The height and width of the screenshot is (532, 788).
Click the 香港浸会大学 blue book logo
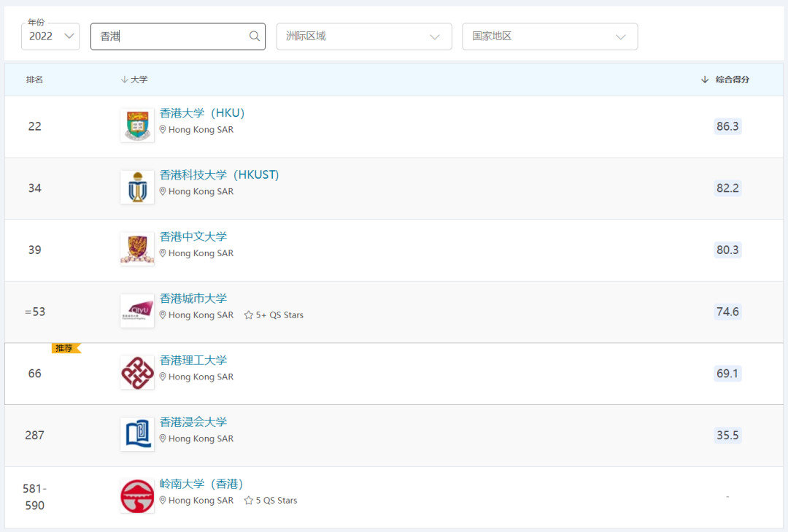coord(137,435)
